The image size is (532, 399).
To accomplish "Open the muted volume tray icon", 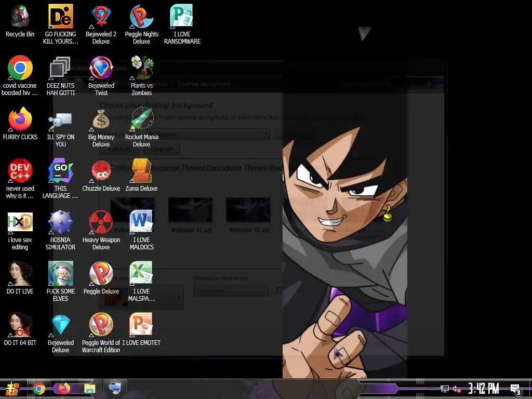I will [457, 389].
